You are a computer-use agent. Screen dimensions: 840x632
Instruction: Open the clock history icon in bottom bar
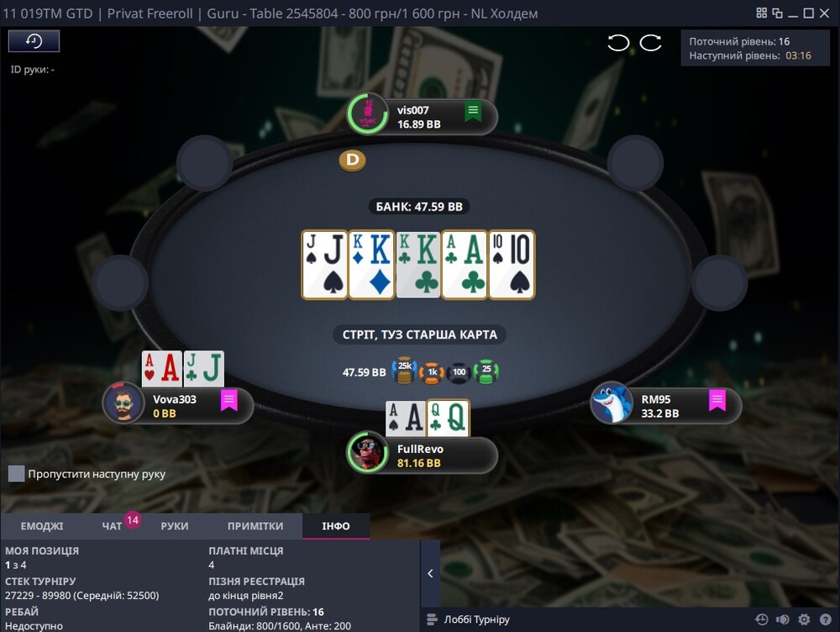[761, 619]
